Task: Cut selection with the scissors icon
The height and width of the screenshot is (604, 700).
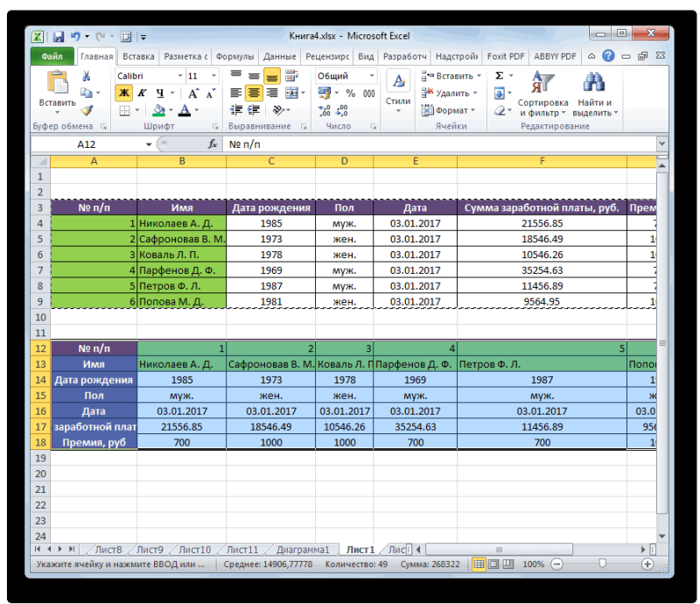Action: coord(86,76)
